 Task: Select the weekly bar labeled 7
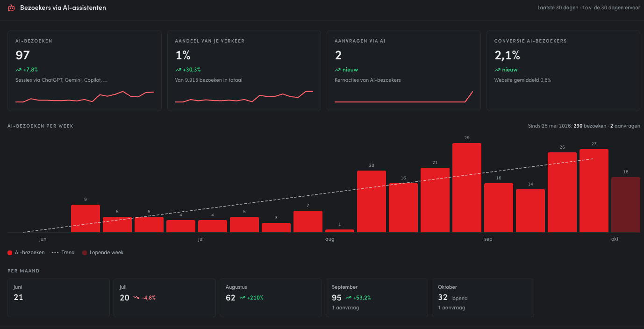[308, 222]
